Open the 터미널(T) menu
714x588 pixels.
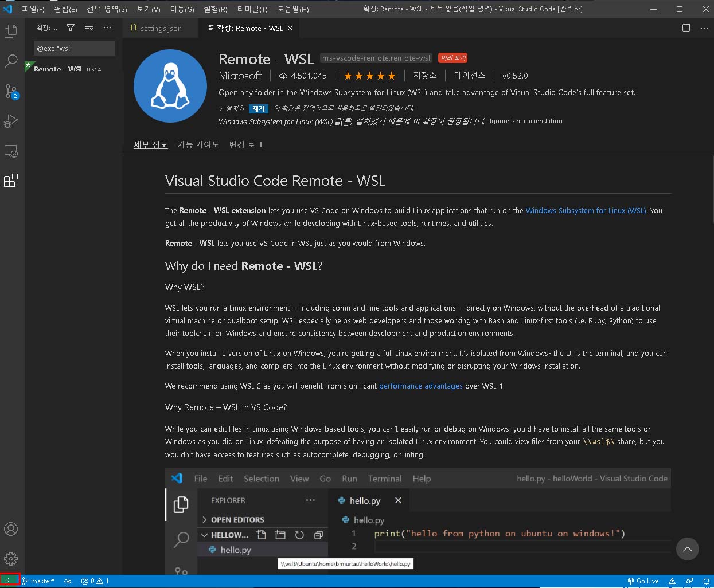(x=252, y=9)
